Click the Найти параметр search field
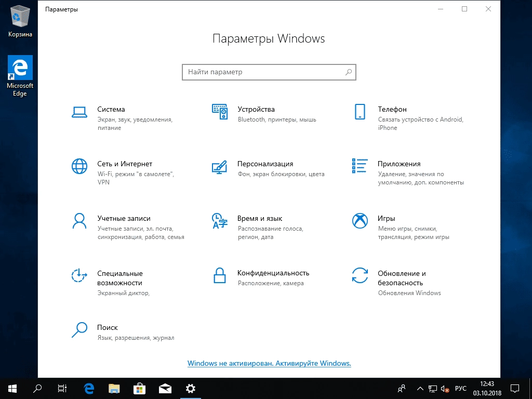The width and height of the screenshot is (532, 399). (x=269, y=72)
